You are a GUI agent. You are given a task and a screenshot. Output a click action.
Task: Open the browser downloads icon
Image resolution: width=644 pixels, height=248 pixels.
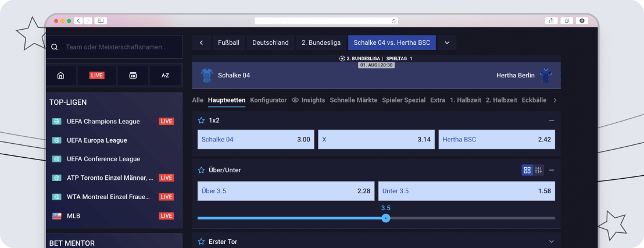coord(582,20)
